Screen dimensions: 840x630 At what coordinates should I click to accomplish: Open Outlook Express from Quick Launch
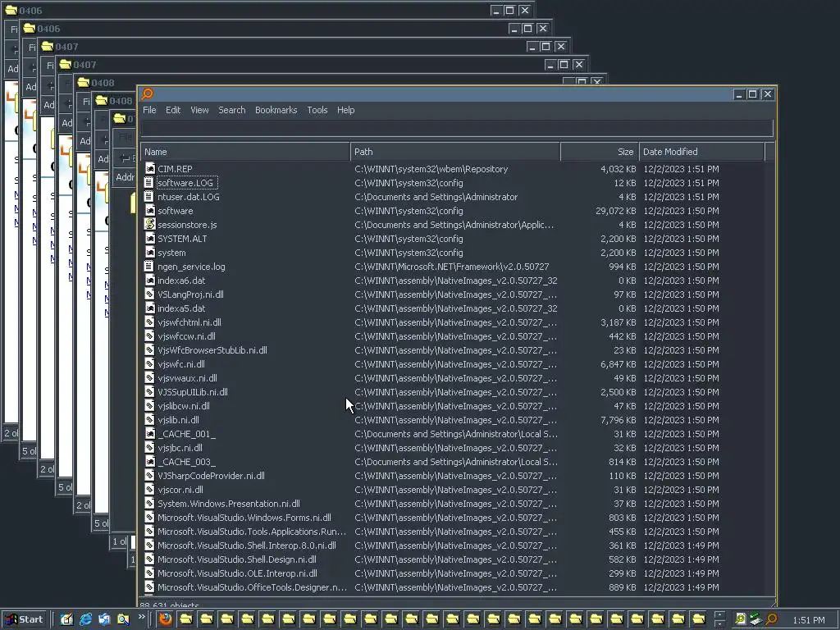point(104,619)
